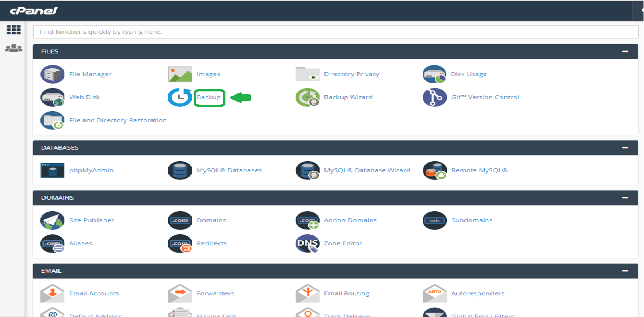Click the Disk Usage icon
The width and height of the screenshot is (644, 317).
[434, 74]
